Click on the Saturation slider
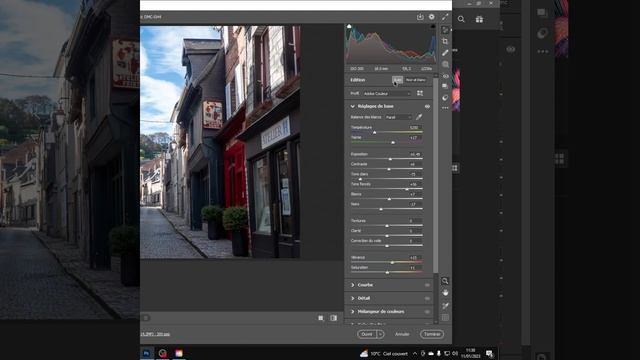The image size is (640, 360). (387, 272)
